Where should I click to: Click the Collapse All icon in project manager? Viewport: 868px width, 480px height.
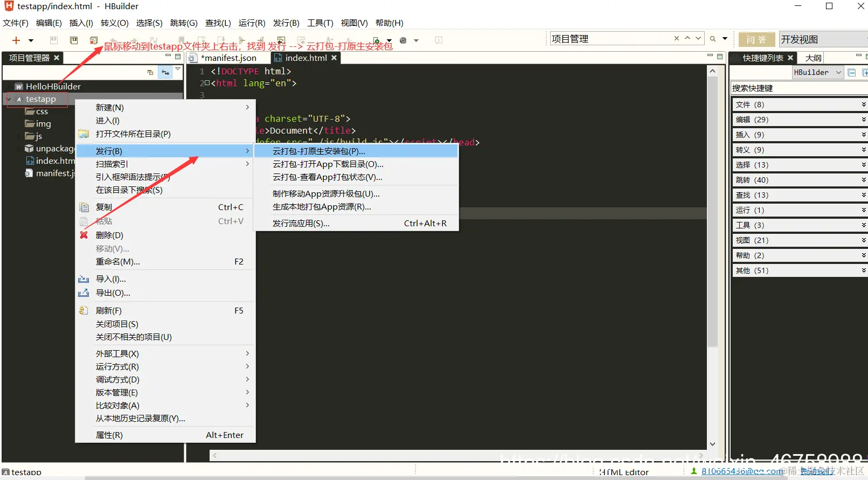[150, 72]
